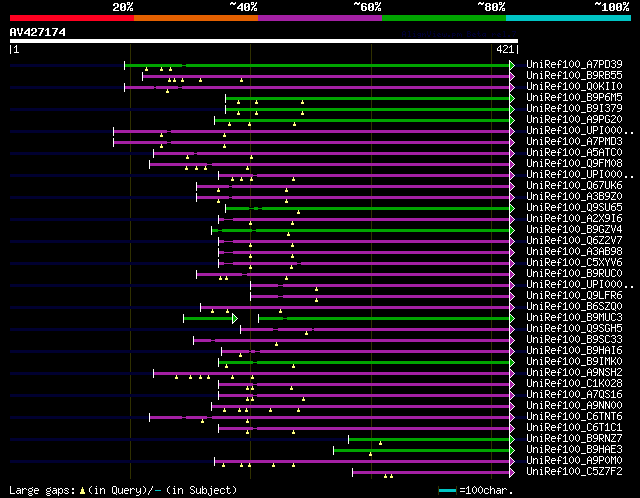The width and height of the screenshot is (640, 498).
Task: Click the green arrowhead ending the Q9SU65 row
Action: (x=512, y=209)
